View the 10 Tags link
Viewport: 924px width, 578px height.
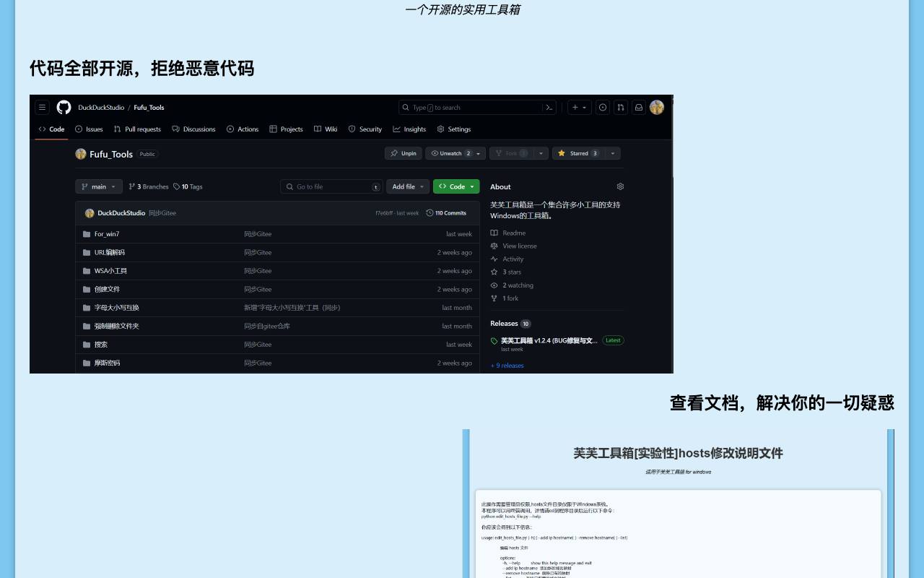(x=188, y=186)
